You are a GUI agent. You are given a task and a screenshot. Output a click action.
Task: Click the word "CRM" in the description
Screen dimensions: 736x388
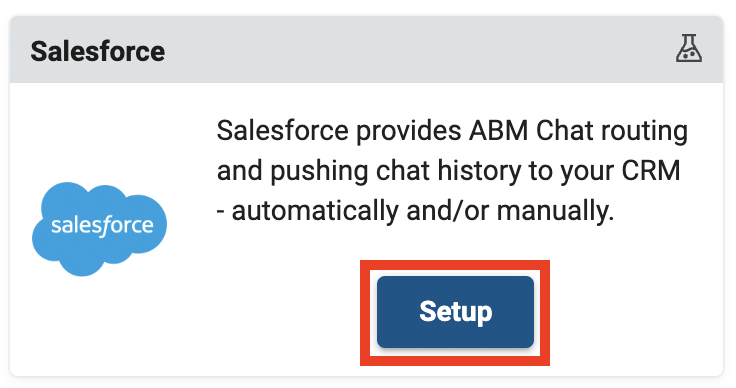point(651,170)
